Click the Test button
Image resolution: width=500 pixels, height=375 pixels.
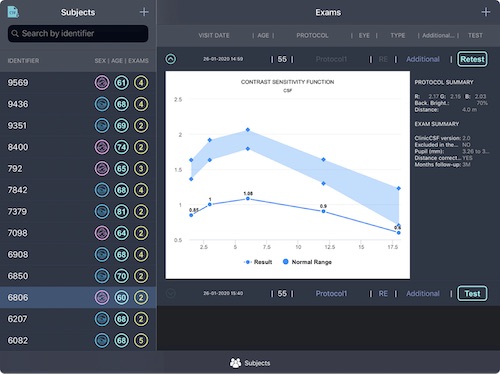coord(472,293)
